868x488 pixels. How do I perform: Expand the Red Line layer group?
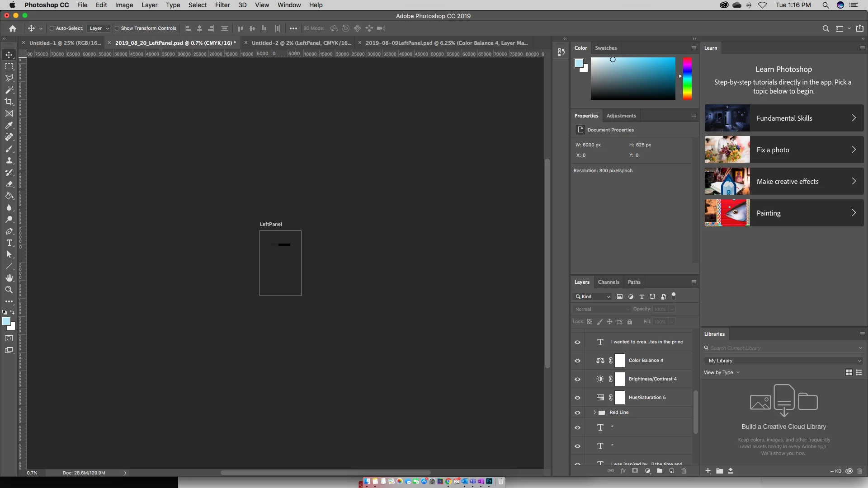tap(594, 413)
